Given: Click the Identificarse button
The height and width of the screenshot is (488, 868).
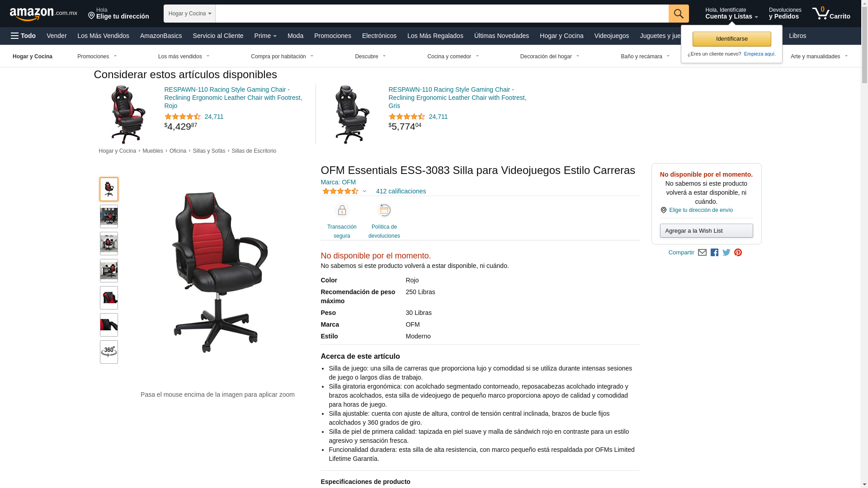Looking at the screenshot, I should click(731, 39).
